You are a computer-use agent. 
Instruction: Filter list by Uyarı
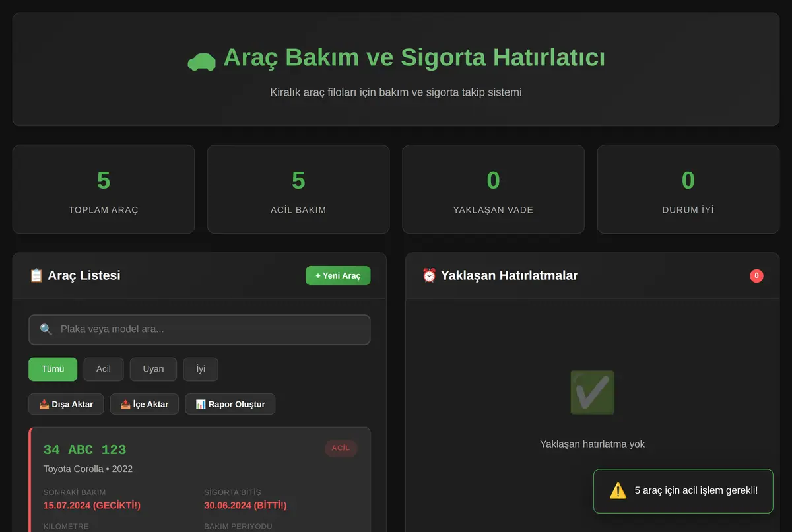153,369
